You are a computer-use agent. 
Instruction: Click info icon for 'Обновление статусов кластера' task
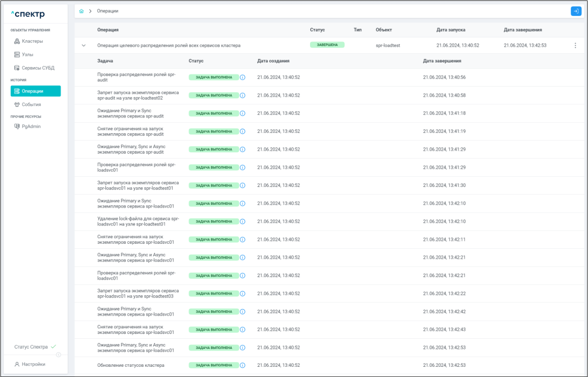[242, 365]
